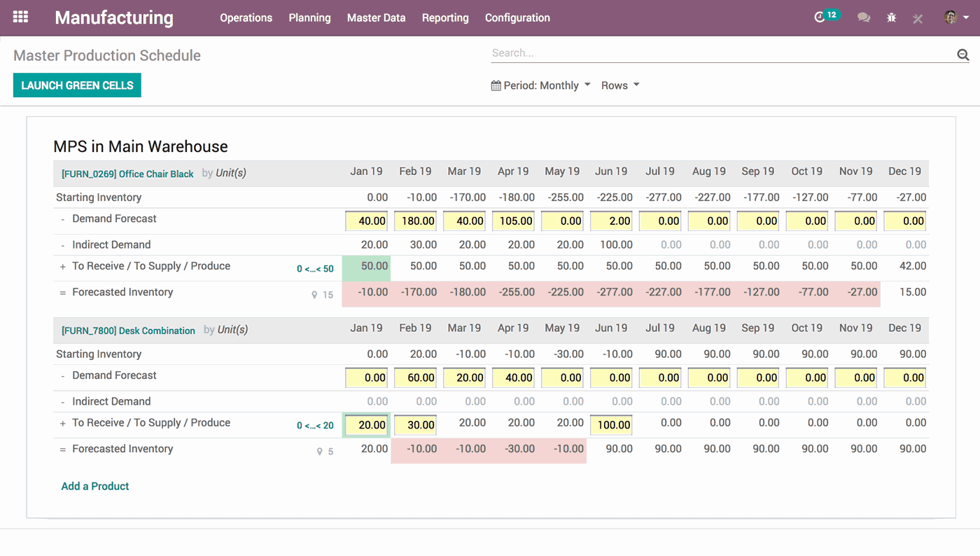
Task: Select the Reporting menu
Action: tap(445, 18)
